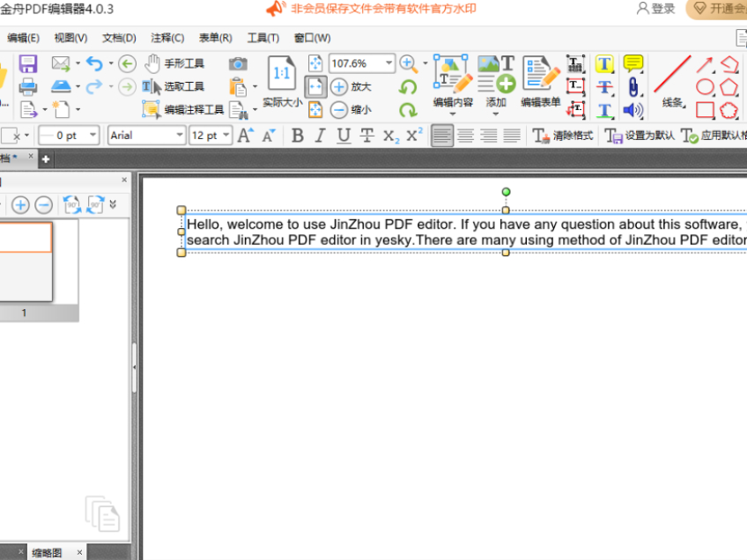Select the red pentagon polygon tool
Viewport: 747px width, 560px height.
click(729, 86)
